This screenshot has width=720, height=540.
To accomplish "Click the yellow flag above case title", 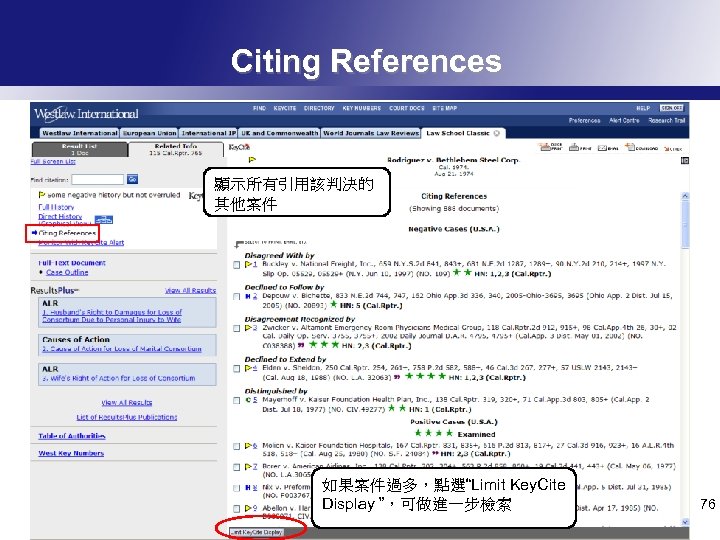I will coord(252,160).
